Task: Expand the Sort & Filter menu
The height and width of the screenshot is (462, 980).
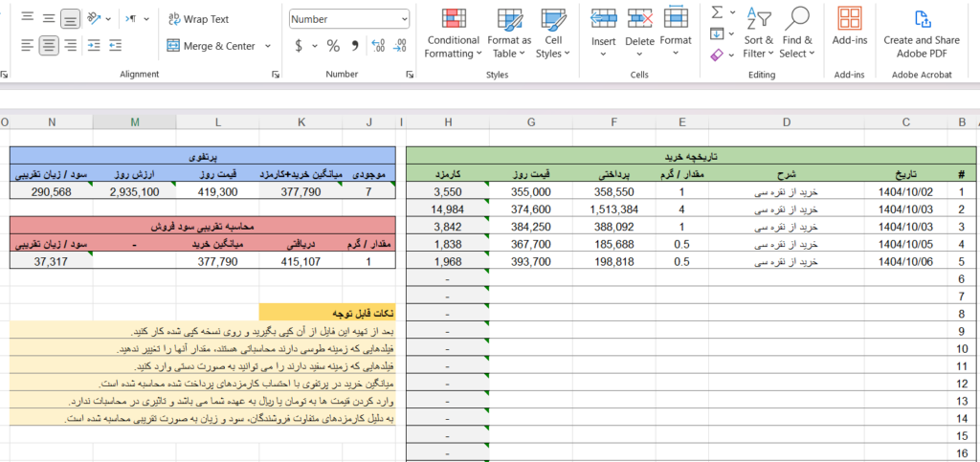Action: (759, 34)
